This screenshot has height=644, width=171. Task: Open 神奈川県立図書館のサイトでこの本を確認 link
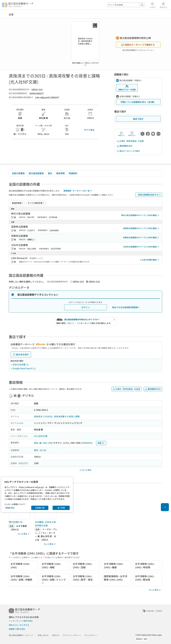tap(140, 215)
